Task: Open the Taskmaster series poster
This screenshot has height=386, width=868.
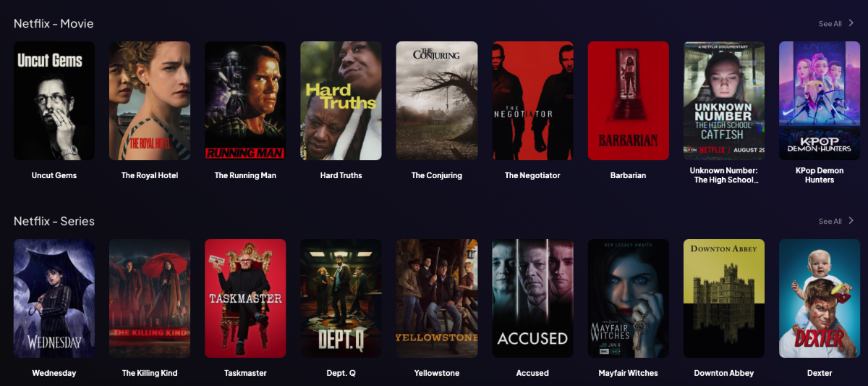Action: click(245, 298)
